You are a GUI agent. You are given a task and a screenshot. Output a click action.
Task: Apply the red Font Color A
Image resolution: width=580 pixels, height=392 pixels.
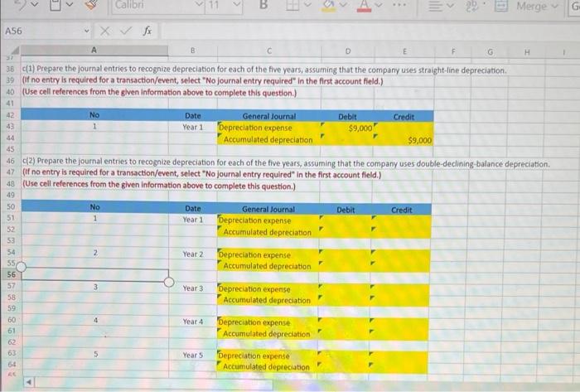click(364, 5)
